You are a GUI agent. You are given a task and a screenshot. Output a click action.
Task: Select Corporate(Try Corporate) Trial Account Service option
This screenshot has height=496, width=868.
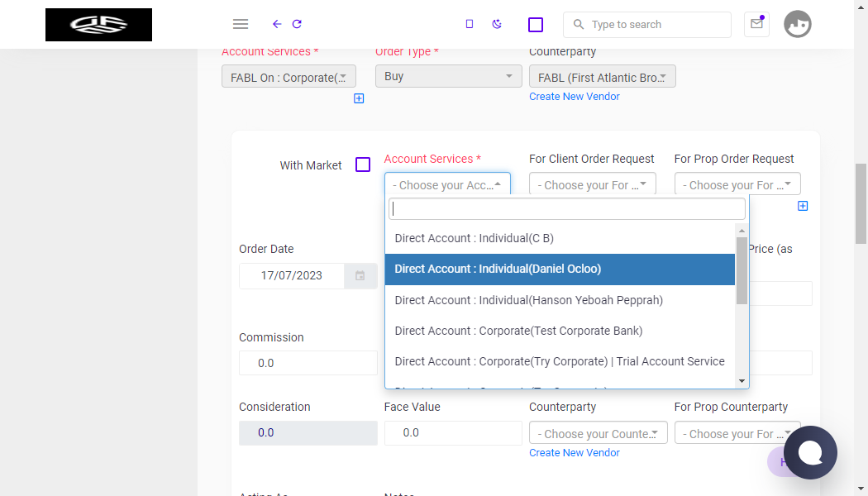[560, 361]
